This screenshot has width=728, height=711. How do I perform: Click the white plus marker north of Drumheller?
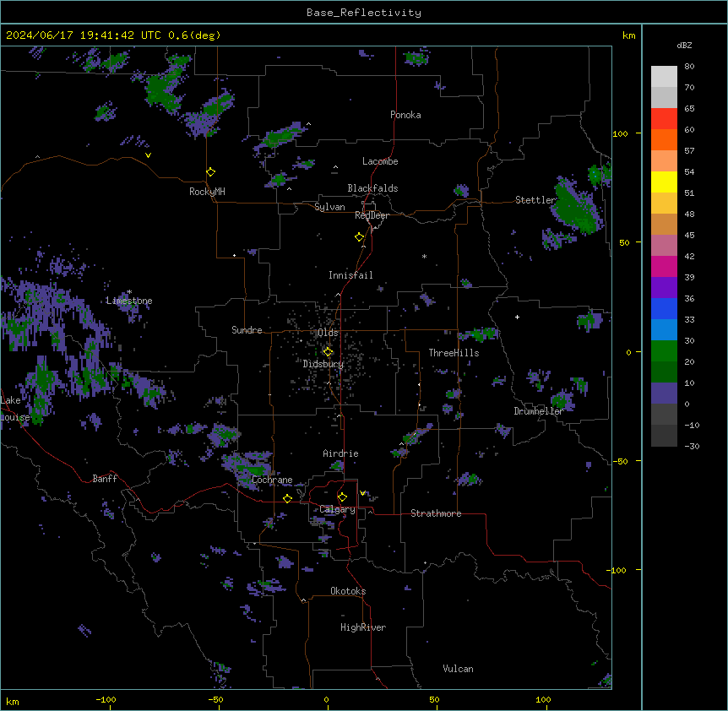point(517,317)
